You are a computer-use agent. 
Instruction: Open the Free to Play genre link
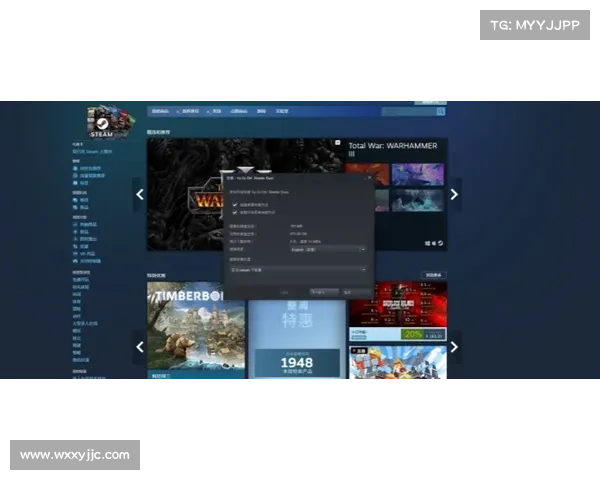coord(81,280)
